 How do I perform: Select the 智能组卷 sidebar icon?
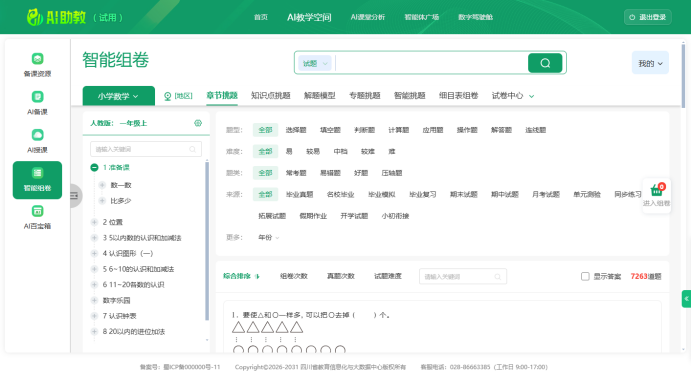click(37, 180)
